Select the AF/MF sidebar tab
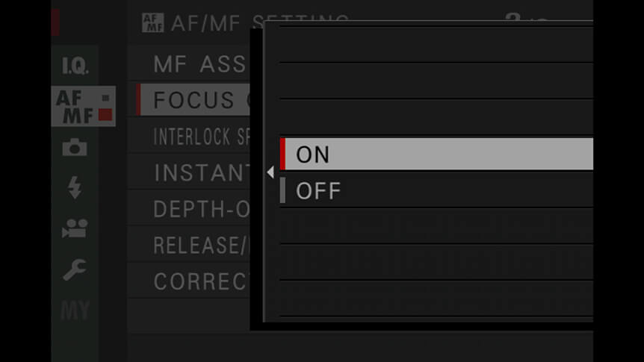 84,106
